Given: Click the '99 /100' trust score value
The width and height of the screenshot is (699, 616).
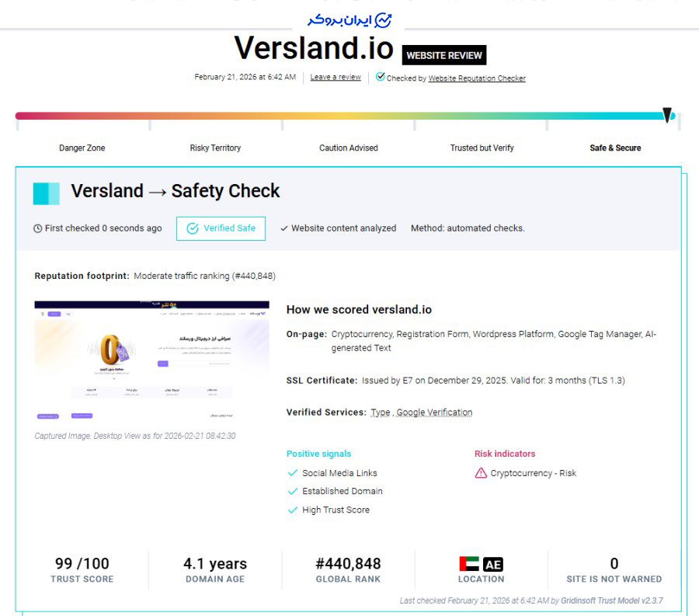Looking at the screenshot, I should point(82,564).
